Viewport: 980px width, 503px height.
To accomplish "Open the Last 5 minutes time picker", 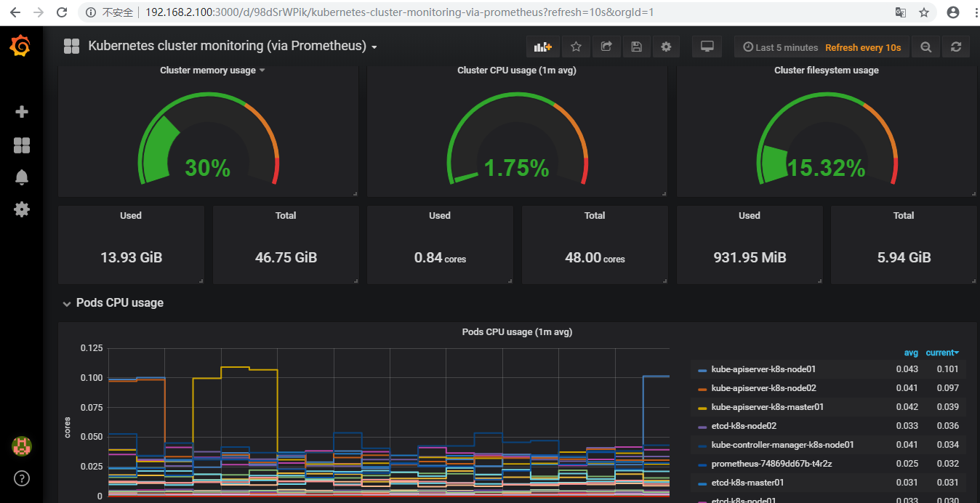I will pyautogui.click(x=781, y=47).
